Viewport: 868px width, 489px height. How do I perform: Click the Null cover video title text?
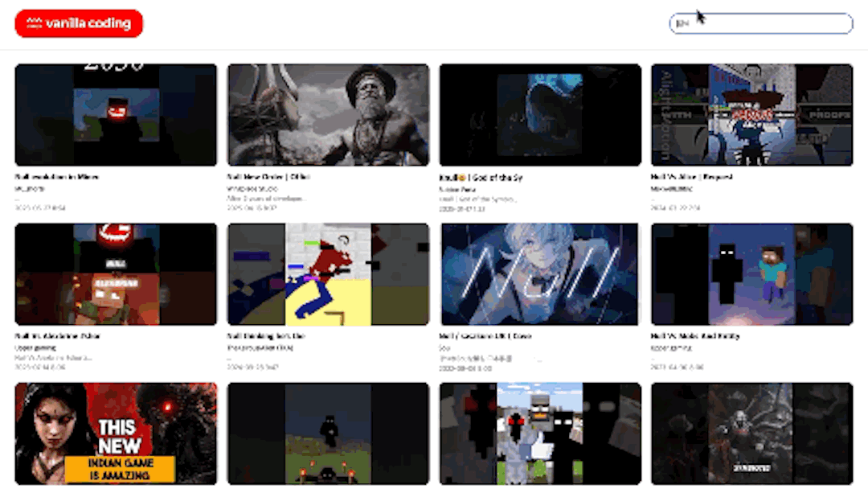(485, 336)
